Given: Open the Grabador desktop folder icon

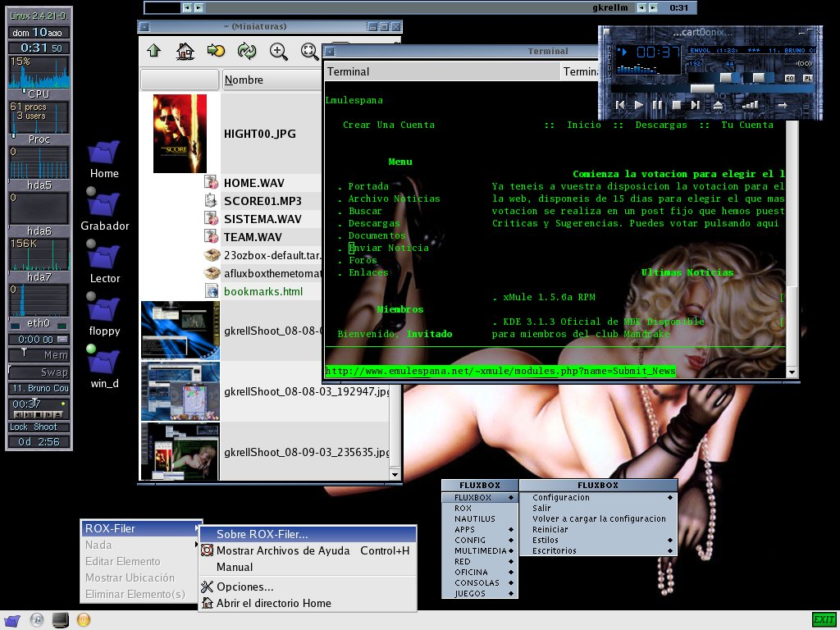Looking at the screenshot, I should [104, 204].
